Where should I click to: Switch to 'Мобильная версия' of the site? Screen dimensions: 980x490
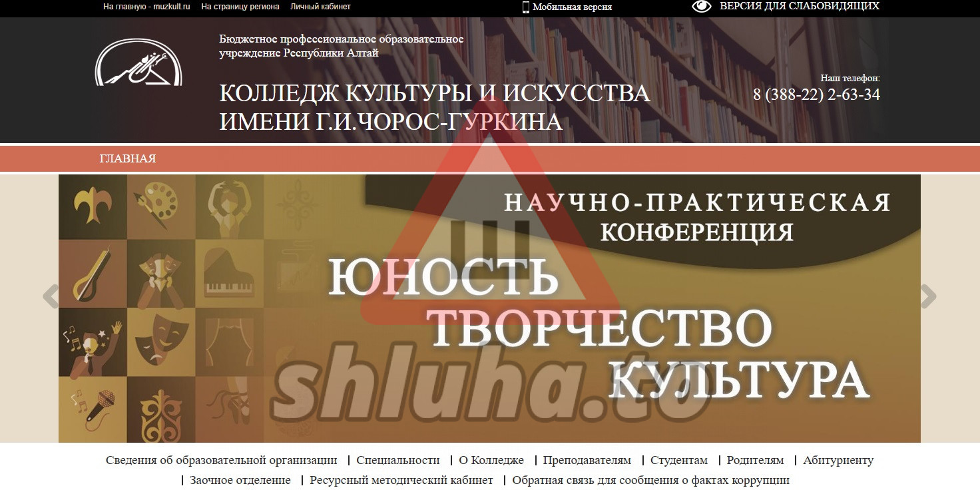(x=572, y=7)
